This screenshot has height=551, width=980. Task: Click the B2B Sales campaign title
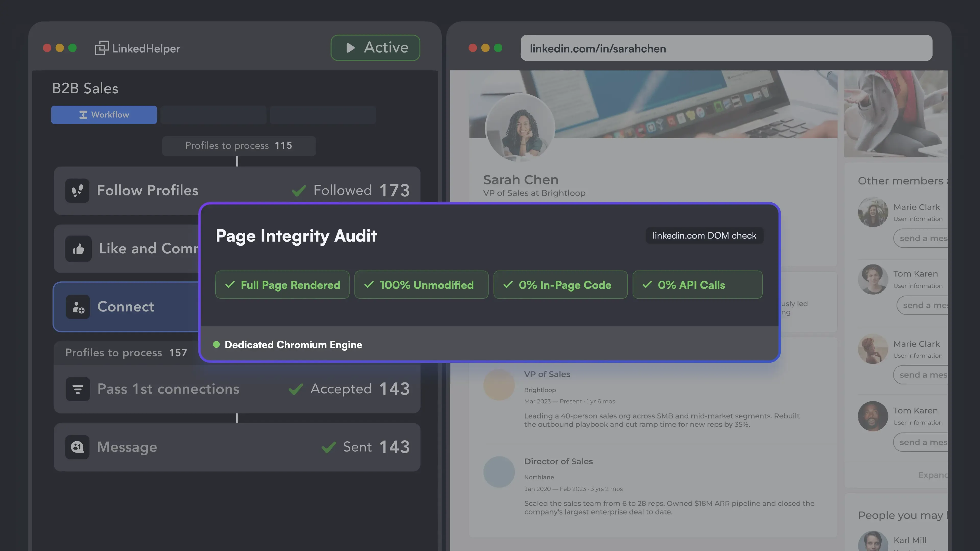point(85,89)
